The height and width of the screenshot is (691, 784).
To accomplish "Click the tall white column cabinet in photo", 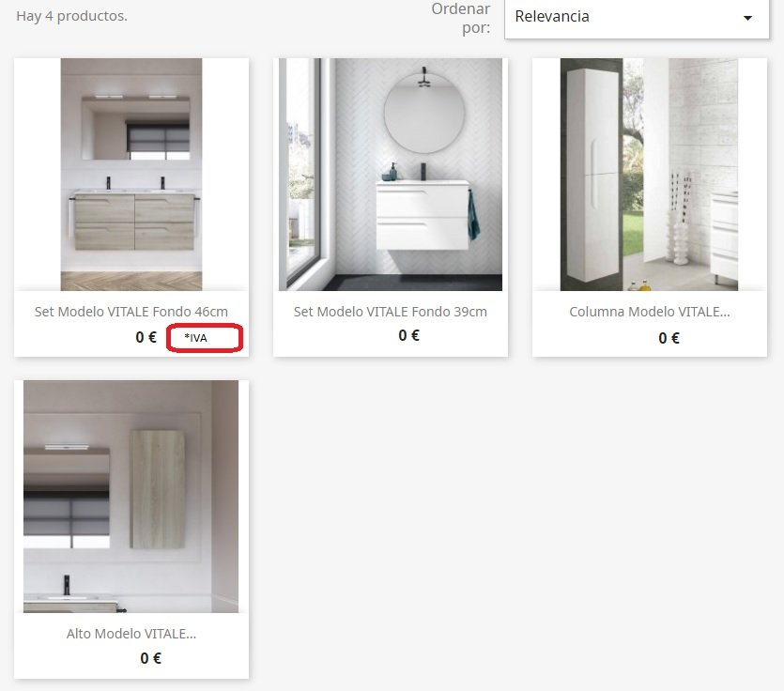I will (x=593, y=174).
